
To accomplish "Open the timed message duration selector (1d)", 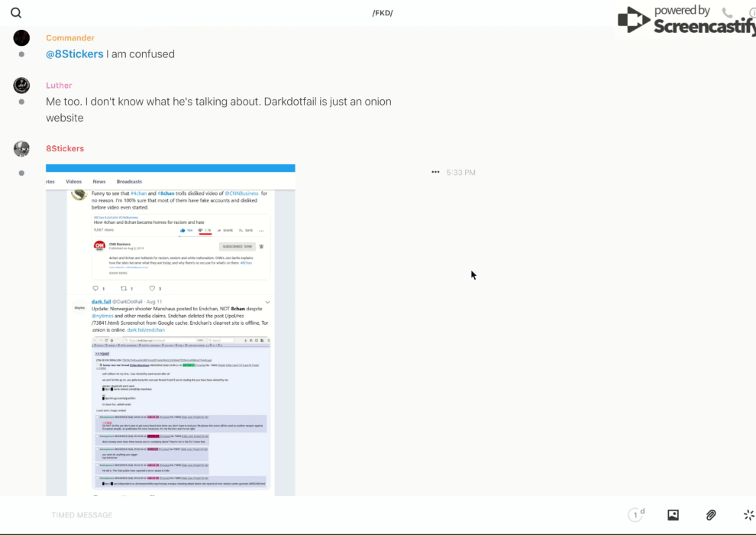I will [636, 515].
